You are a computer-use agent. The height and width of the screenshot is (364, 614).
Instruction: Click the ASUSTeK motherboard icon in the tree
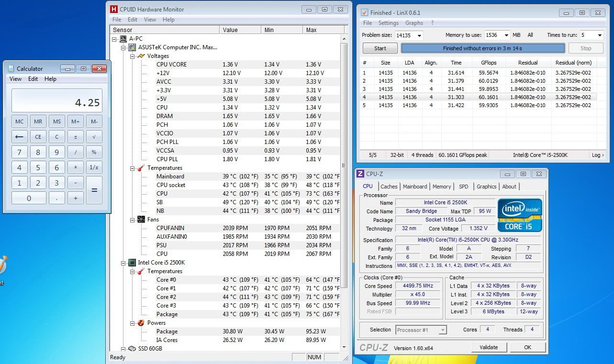132,47
